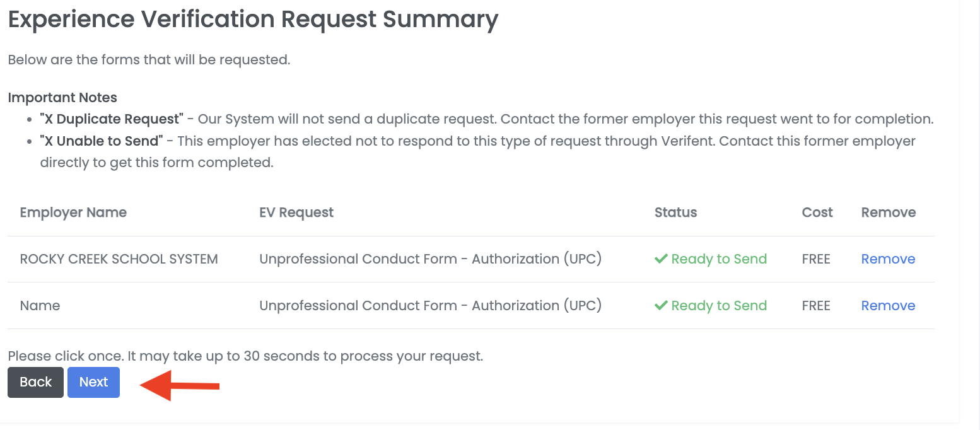Click the 'X Duplicate Request' note text

(112, 119)
